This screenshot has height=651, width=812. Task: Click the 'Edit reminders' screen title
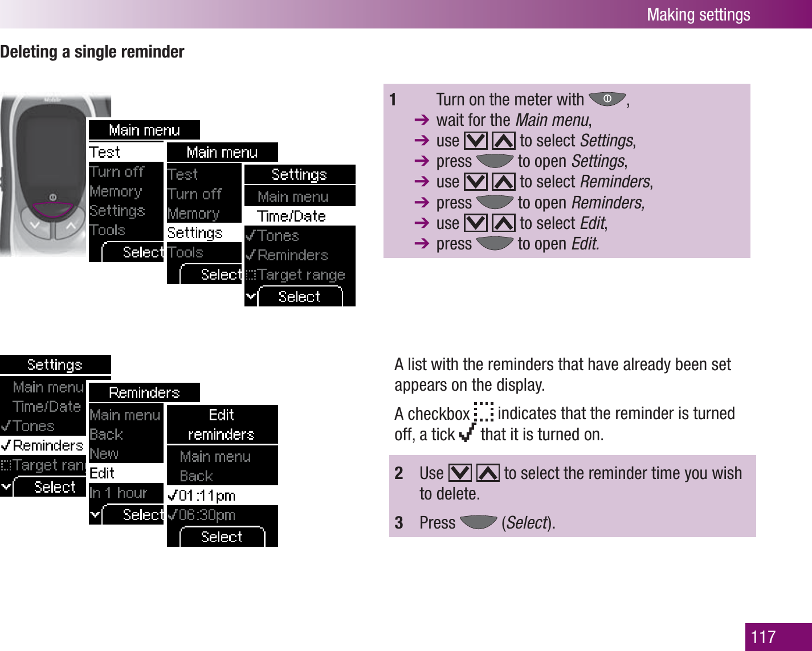tap(222, 424)
